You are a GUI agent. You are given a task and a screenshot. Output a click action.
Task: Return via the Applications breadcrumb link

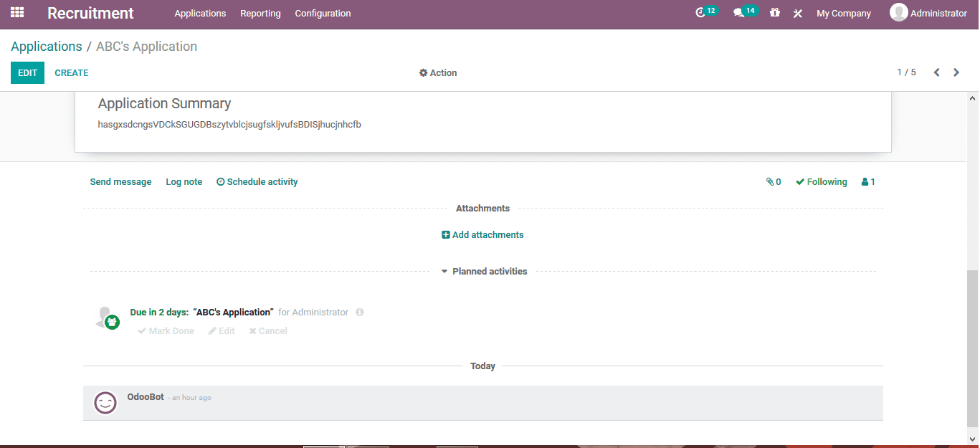tap(46, 46)
